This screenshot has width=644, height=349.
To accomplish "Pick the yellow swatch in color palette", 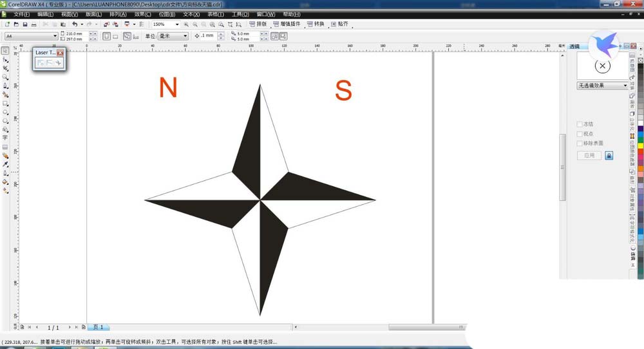I will pyautogui.click(x=640, y=144).
